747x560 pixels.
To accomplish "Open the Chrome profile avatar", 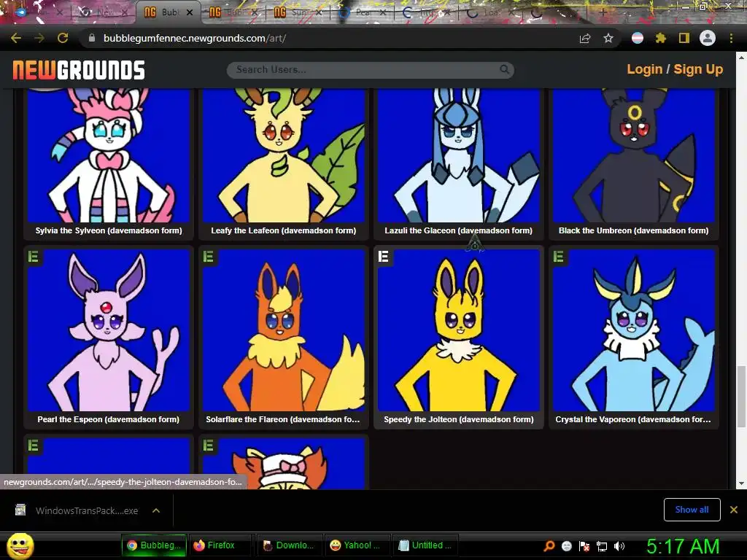I will 708,38.
